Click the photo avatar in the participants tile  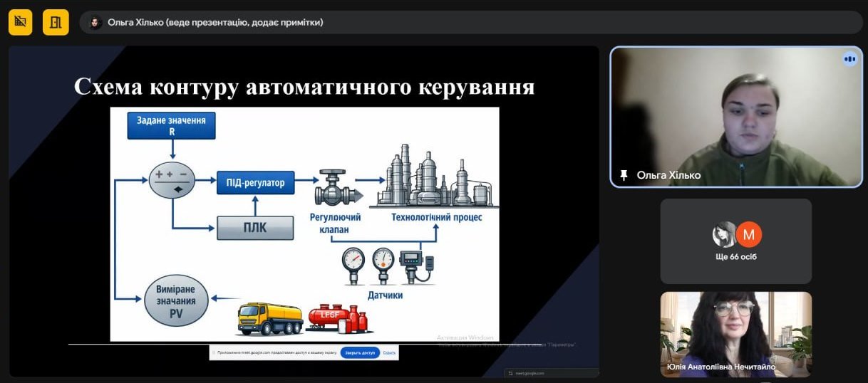coord(725,234)
